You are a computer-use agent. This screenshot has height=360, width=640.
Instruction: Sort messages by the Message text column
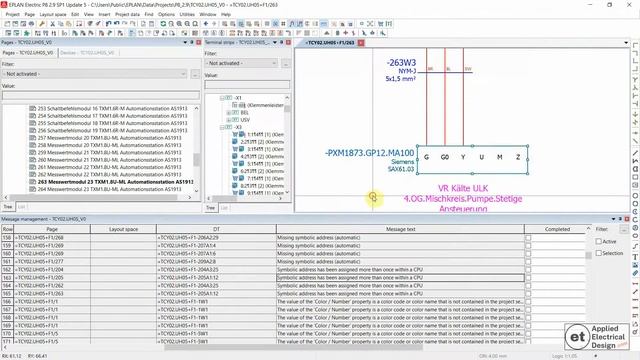[400, 229]
